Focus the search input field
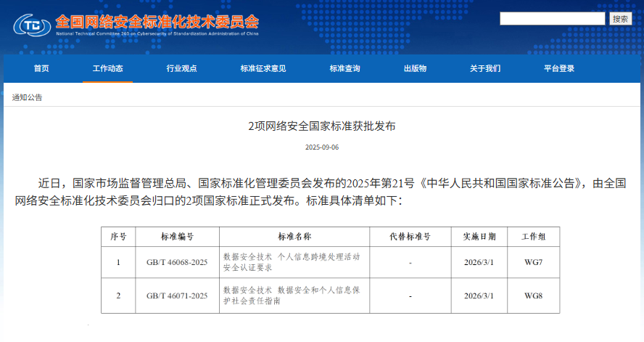Viewport: 644px width, 342px height. (553, 18)
